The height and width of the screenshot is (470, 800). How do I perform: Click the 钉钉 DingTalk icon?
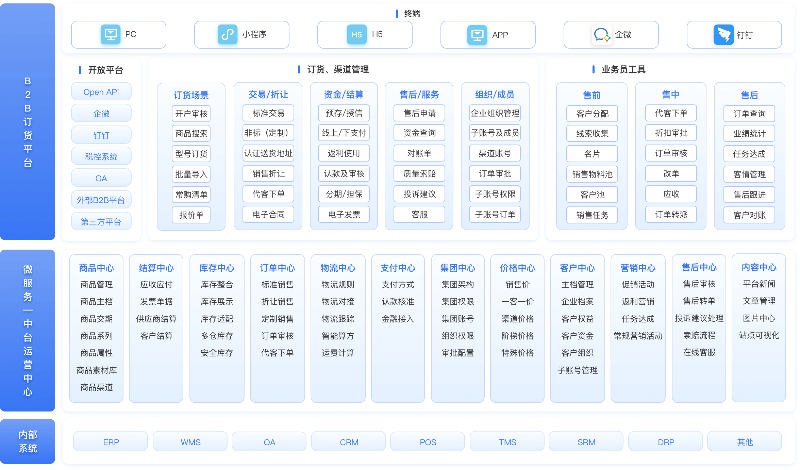tap(723, 35)
